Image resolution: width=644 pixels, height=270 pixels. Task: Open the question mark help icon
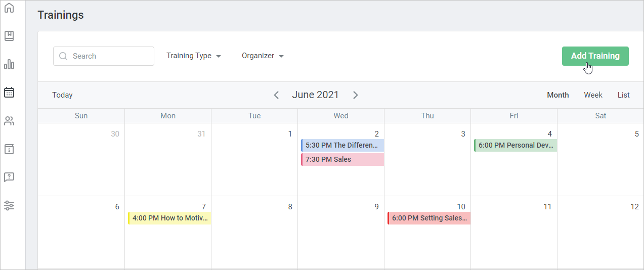9,177
